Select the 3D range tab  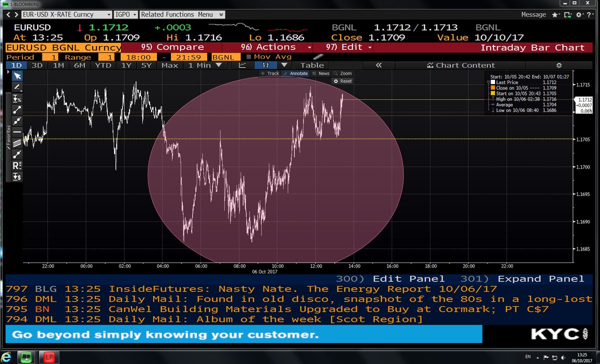click(37, 65)
